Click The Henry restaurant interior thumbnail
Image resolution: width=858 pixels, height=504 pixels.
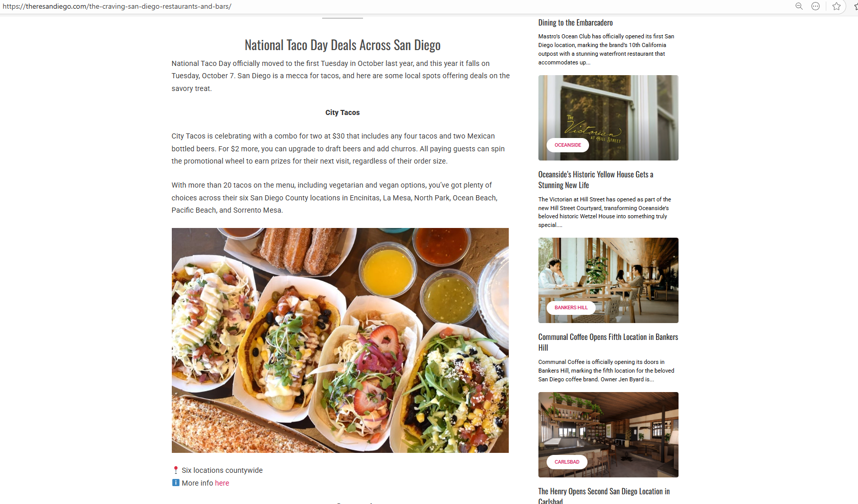click(608, 434)
